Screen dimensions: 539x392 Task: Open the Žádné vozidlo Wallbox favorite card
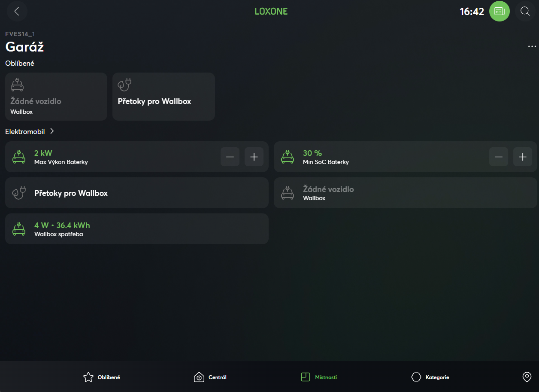[x=56, y=97]
